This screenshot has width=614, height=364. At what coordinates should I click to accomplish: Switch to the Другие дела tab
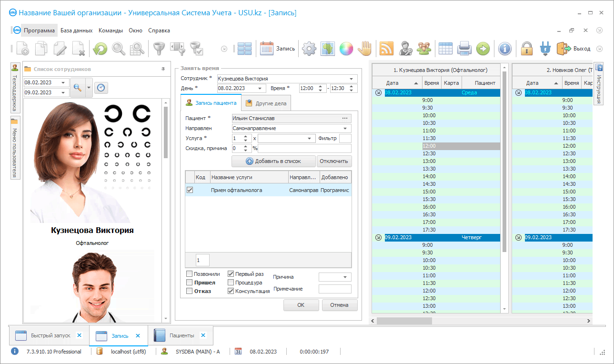coord(266,103)
